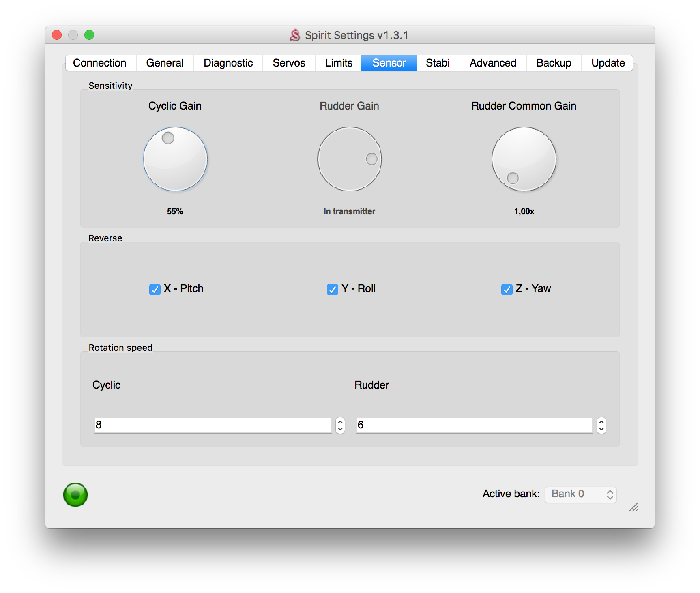Click the Rudder rotation speed input field
The width and height of the screenshot is (700, 593).
[x=474, y=425]
